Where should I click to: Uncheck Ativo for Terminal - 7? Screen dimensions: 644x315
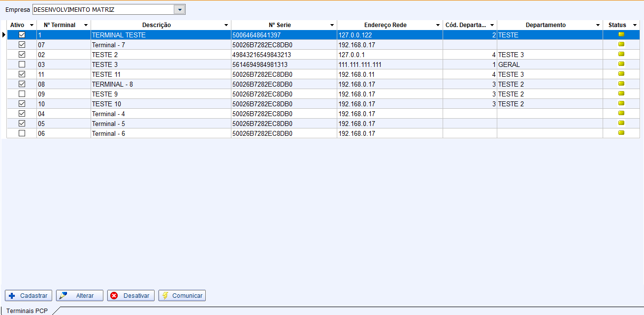[22, 45]
